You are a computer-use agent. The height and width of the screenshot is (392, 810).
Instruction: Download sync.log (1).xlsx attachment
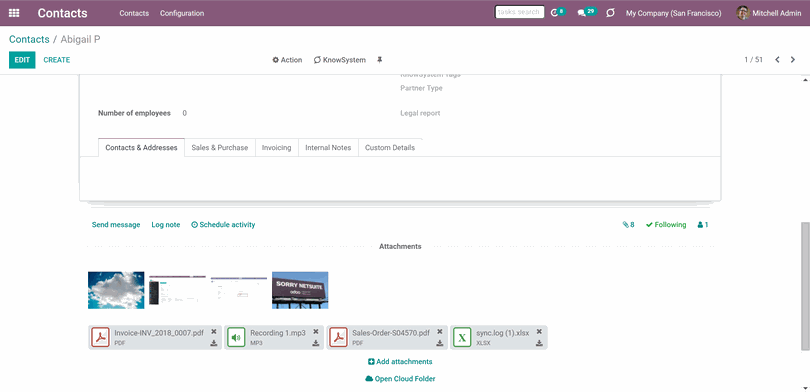539,343
